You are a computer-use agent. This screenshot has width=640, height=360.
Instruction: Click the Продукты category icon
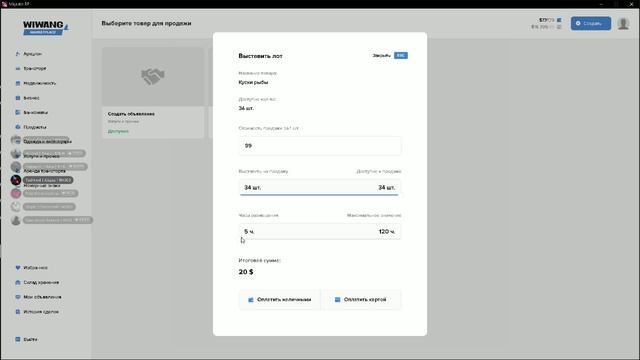pos(18,127)
